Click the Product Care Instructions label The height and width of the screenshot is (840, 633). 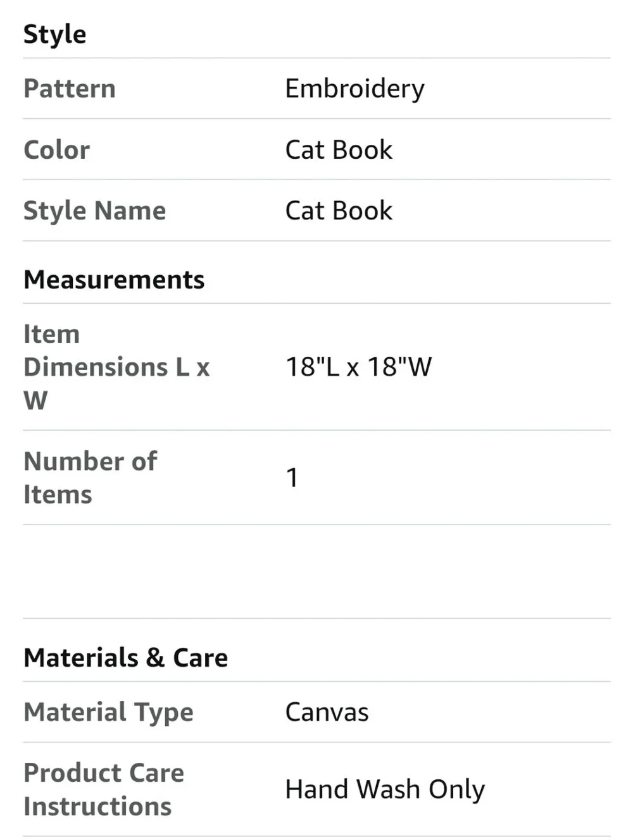coord(104,789)
